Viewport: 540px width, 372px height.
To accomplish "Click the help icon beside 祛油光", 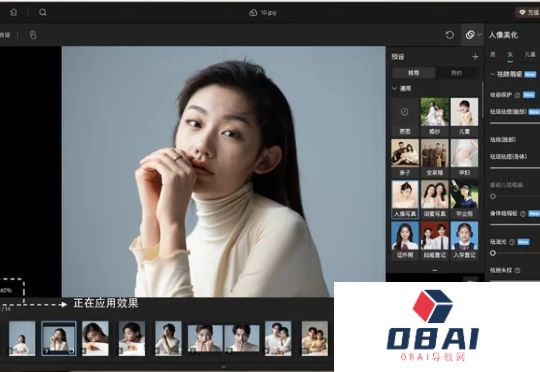I will pyautogui.click(x=512, y=242).
